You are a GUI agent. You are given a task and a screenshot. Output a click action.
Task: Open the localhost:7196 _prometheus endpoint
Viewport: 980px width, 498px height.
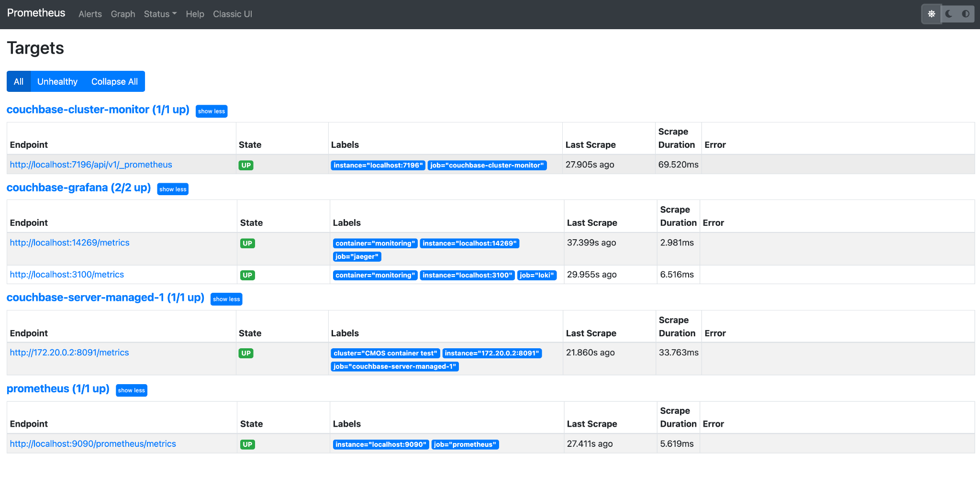point(91,165)
